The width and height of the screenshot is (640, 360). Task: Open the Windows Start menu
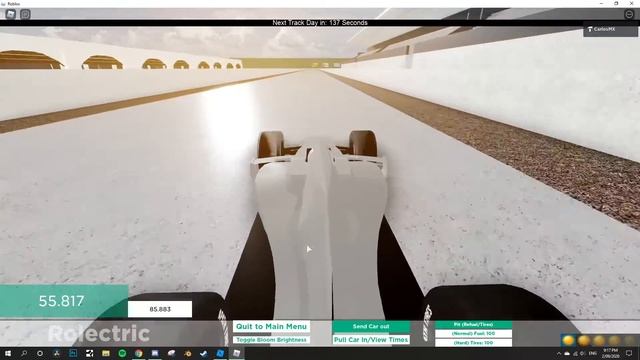7,353
